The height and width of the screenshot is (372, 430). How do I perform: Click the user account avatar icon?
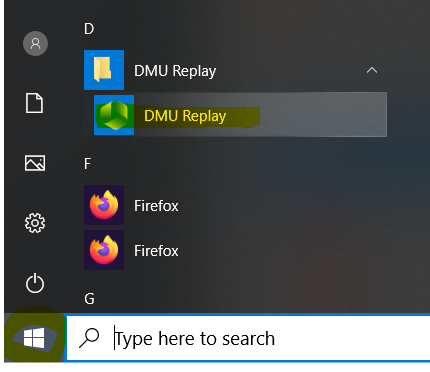coord(35,44)
